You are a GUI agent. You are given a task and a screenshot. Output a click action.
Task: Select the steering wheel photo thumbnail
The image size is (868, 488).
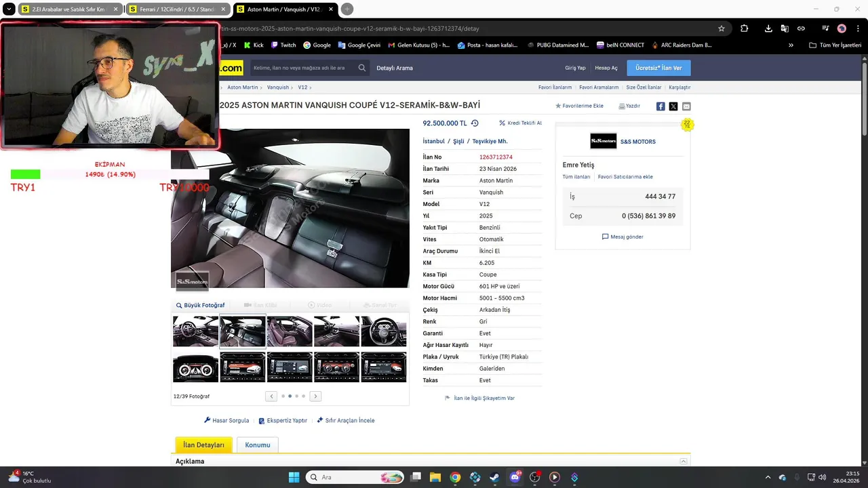[x=384, y=331]
